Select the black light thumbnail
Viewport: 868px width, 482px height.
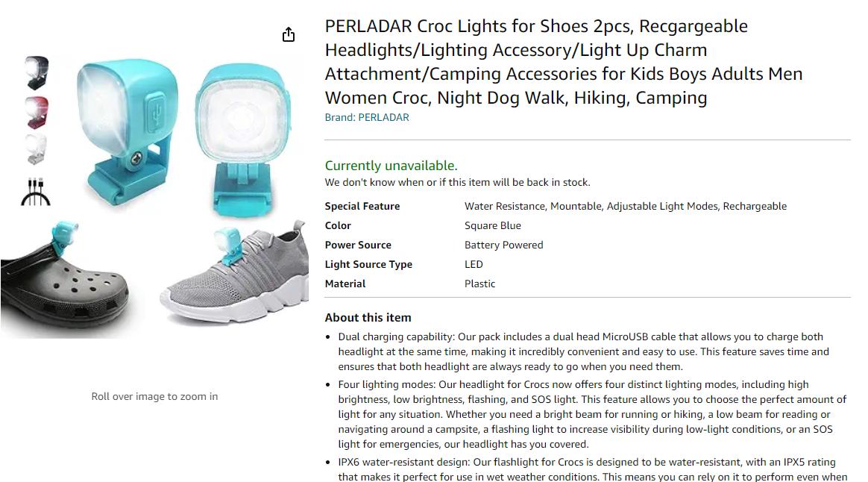click(37, 72)
